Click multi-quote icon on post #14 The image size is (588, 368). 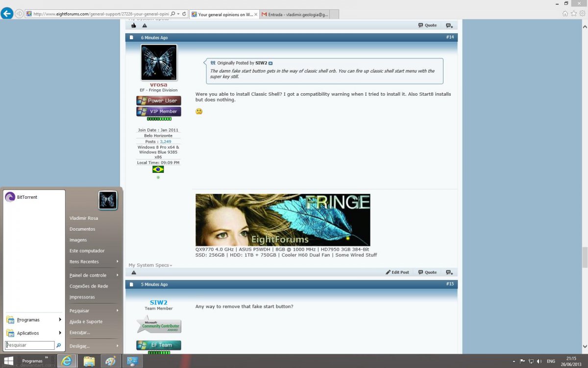[x=449, y=272]
